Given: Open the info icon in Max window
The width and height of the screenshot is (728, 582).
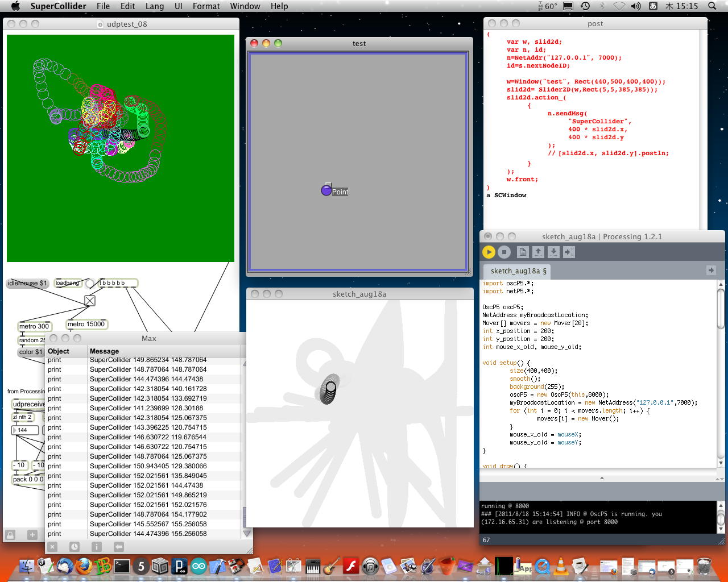Looking at the screenshot, I should [x=97, y=547].
